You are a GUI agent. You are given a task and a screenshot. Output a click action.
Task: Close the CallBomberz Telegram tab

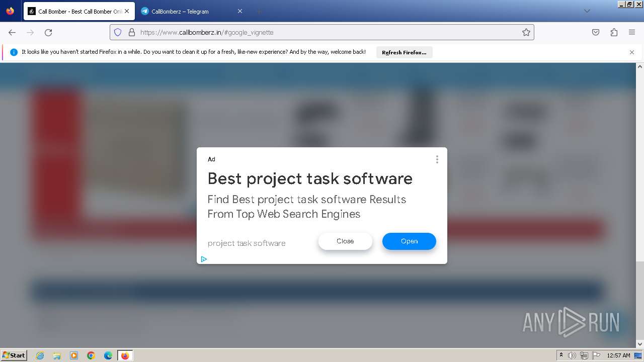coord(239,11)
